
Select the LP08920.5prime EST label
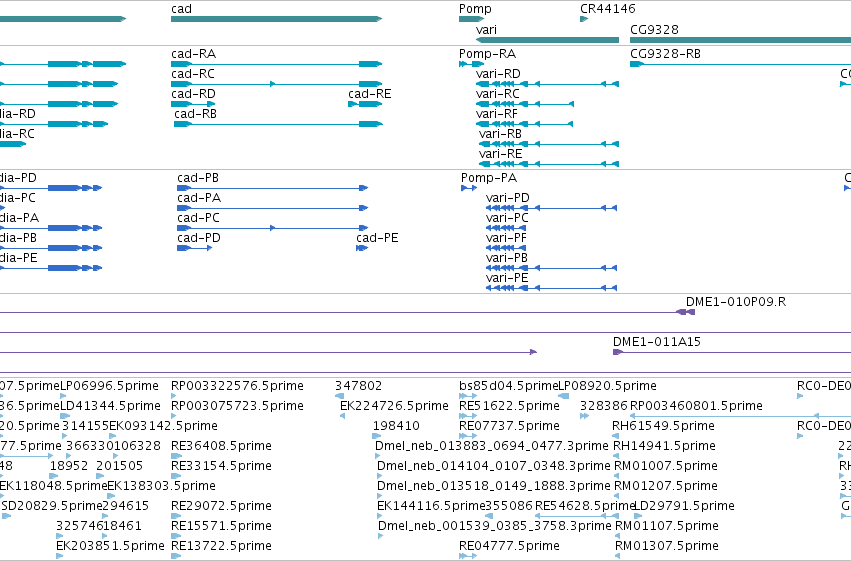click(607, 386)
